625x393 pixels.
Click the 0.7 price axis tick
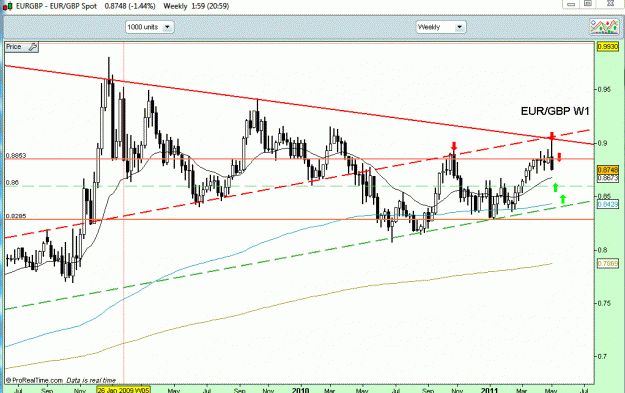[x=602, y=356]
